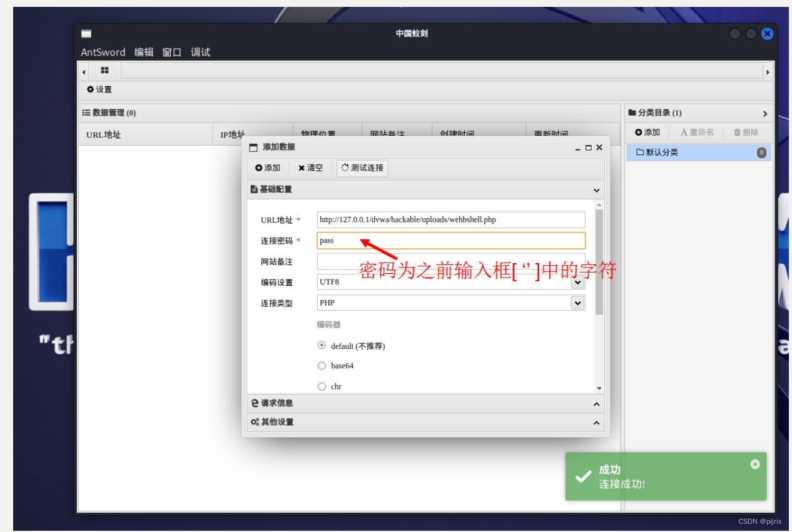792x532 pixels.
Task: Click the left tab-scroll arrow
Action: 84,73
